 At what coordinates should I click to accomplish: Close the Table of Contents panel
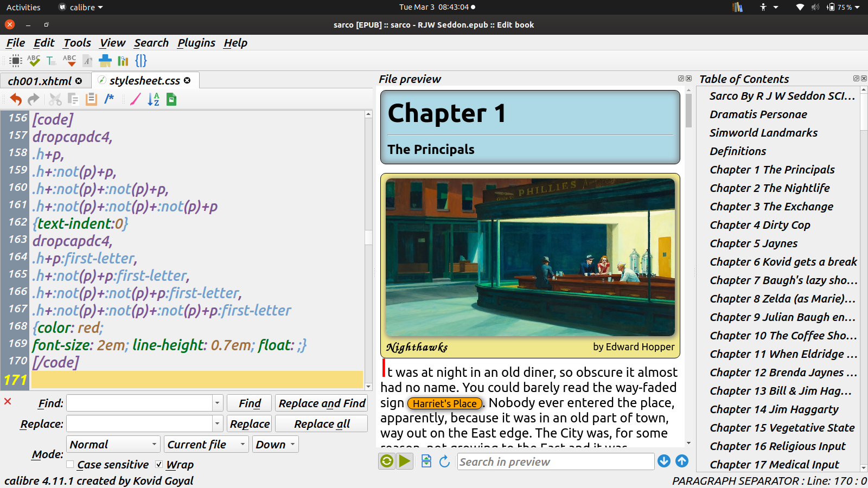pyautogui.click(x=864, y=79)
